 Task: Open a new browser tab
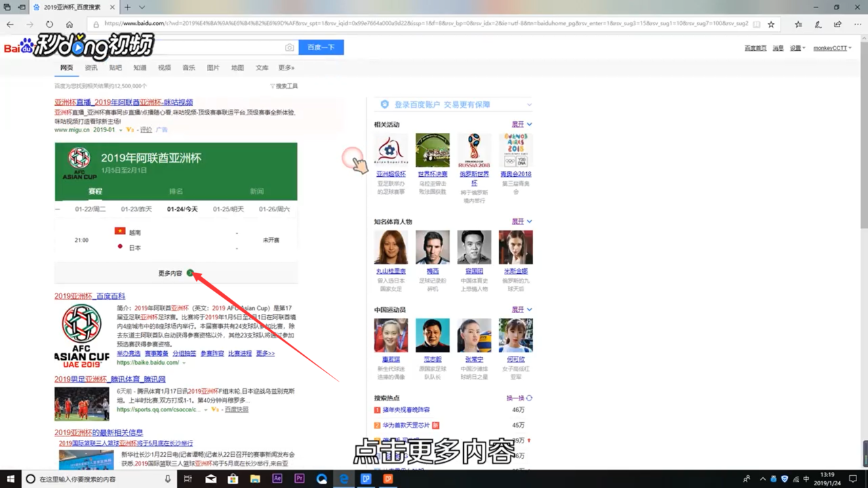[127, 7]
